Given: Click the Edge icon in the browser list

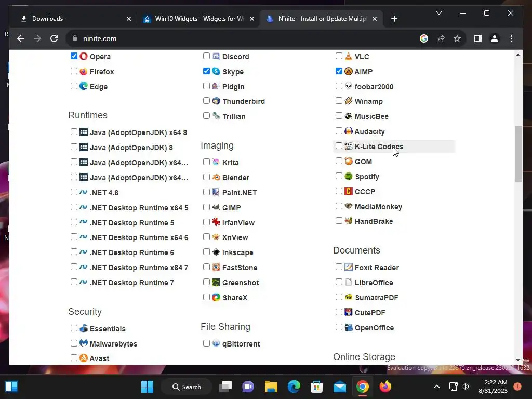Looking at the screenshot, I should coord(84,86).
